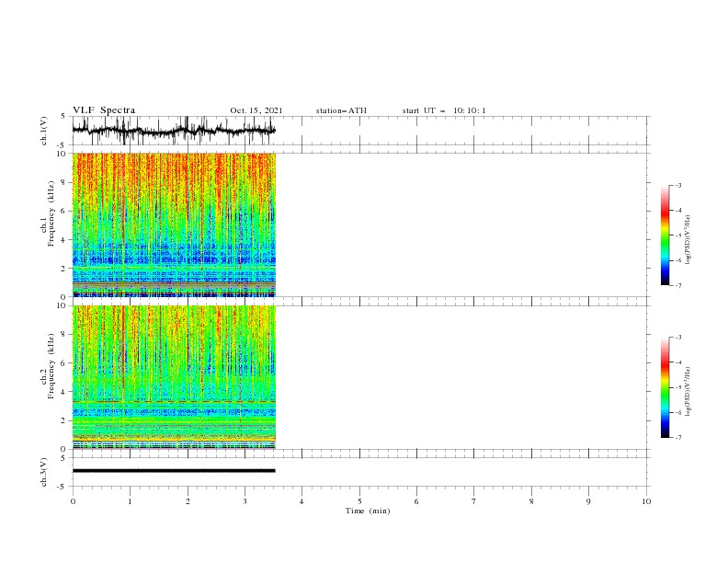Click the "ch.3(V)" axis label
The height and width of the screenshot is (563, 728).
click(44, 472)
